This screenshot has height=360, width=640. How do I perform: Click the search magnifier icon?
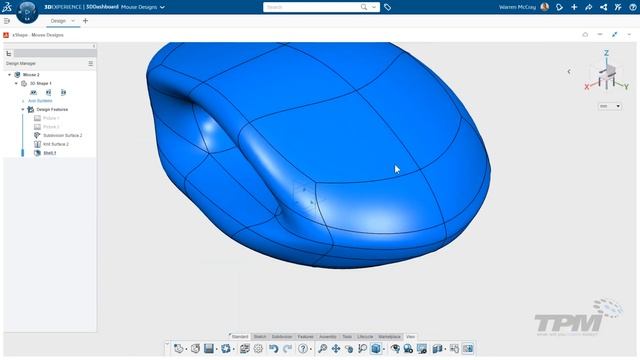364,7
